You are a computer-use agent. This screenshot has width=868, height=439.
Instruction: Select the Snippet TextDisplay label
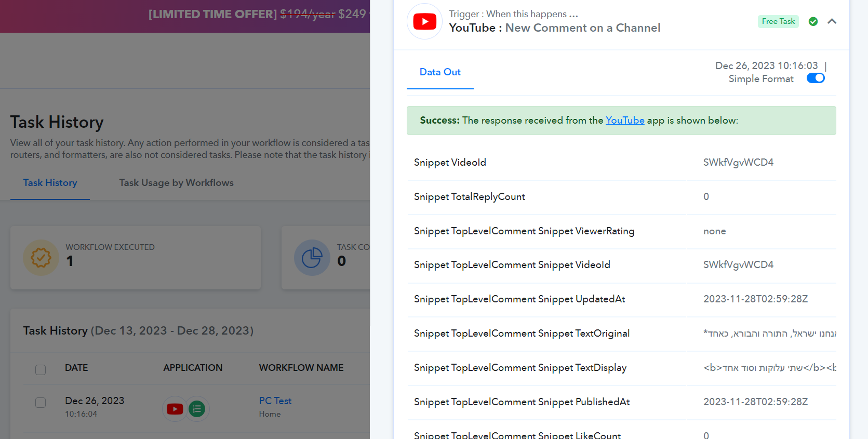click(x=520, y=368)
